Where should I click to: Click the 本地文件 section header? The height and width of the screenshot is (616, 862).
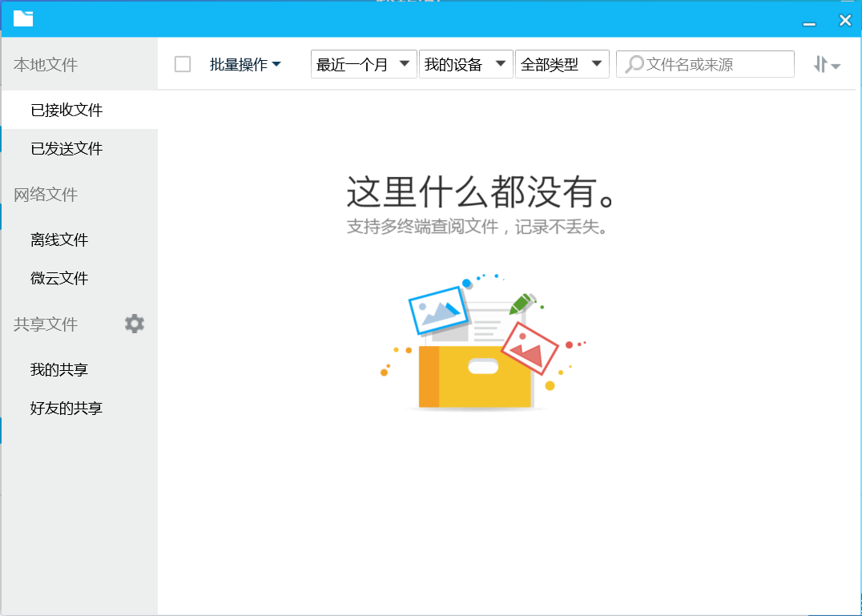coord(46,65)
